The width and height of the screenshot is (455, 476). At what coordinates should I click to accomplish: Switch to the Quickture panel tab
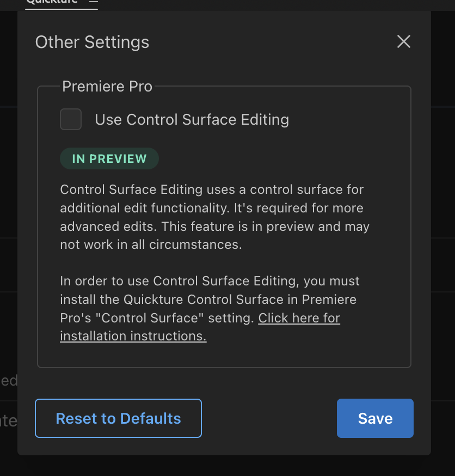point(52,2)
